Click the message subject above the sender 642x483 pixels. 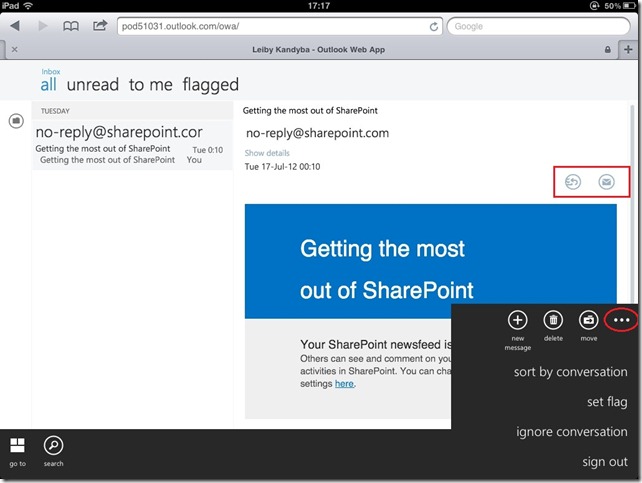(310, 111)
